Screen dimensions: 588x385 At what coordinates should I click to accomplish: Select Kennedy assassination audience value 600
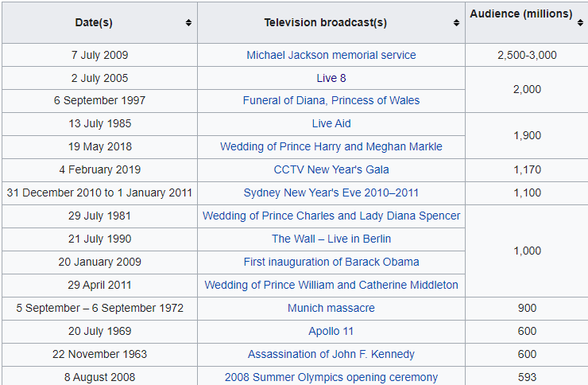click(x=527, y=354)
